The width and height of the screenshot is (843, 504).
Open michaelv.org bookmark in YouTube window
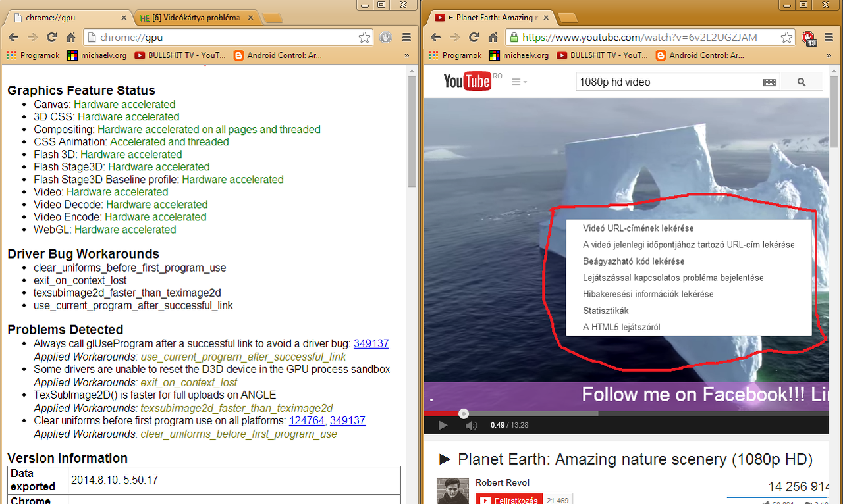[519, 55]
